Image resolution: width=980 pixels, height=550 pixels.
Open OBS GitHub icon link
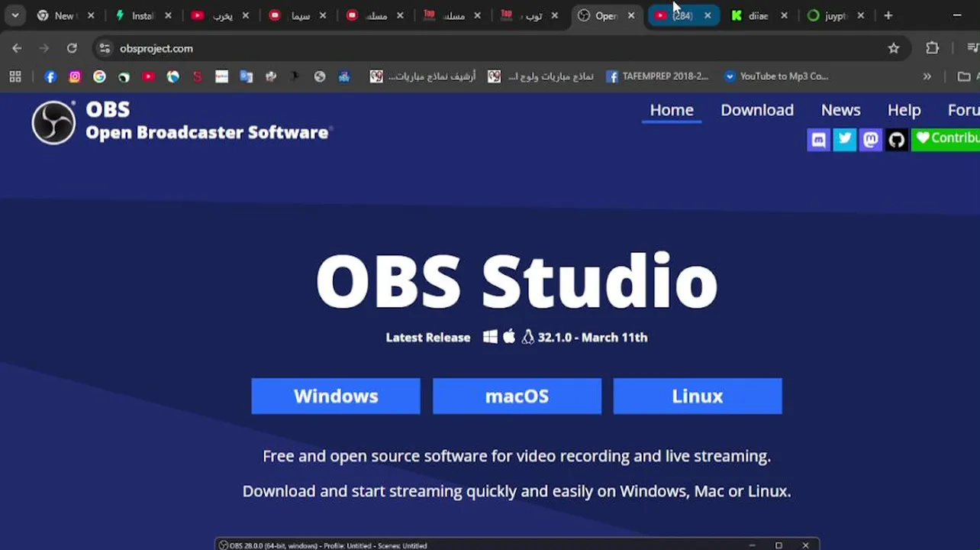(896, 139)
